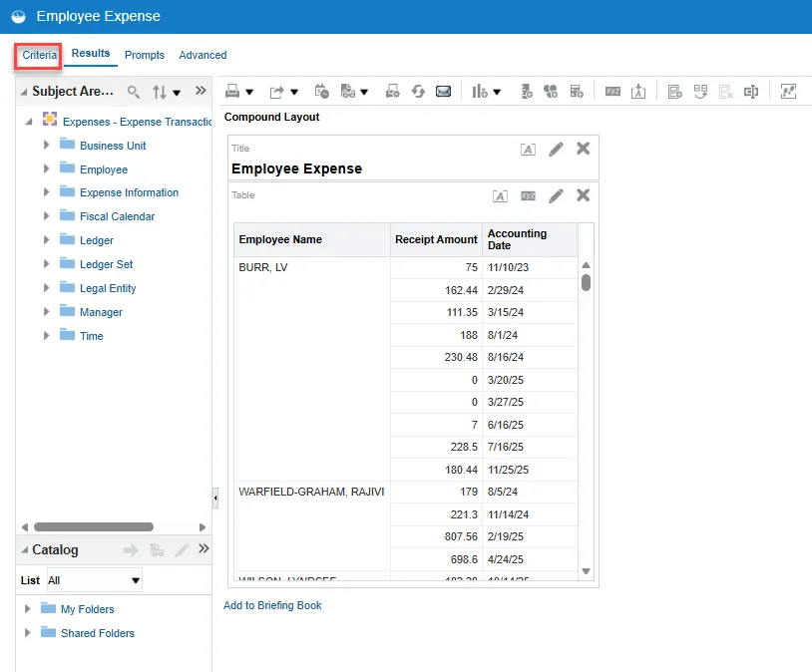Click the Schedule analysis calendar-clock icon
Viewport: 812px width, 672px height.
321,92
